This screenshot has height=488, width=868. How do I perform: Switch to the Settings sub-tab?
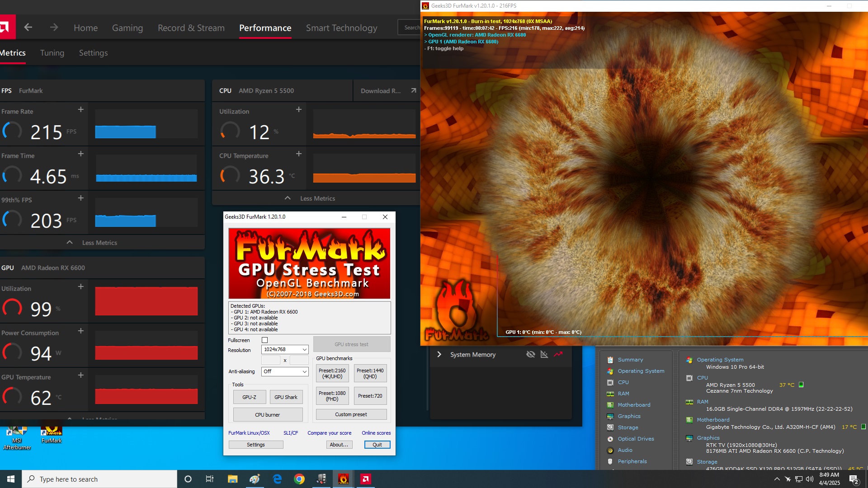pos(93,53)
